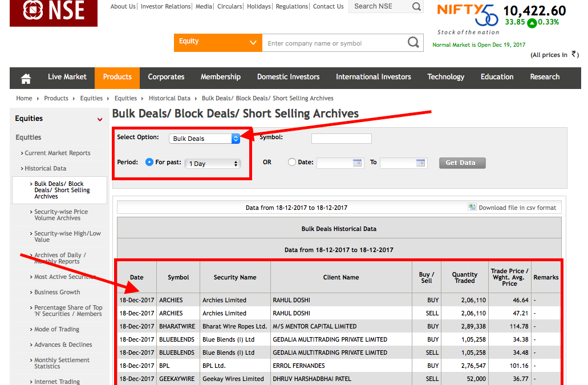Click the NSE logo
The height and width of the screenshot is (385, 588).
pyautogui.click(x=54, y=13)
